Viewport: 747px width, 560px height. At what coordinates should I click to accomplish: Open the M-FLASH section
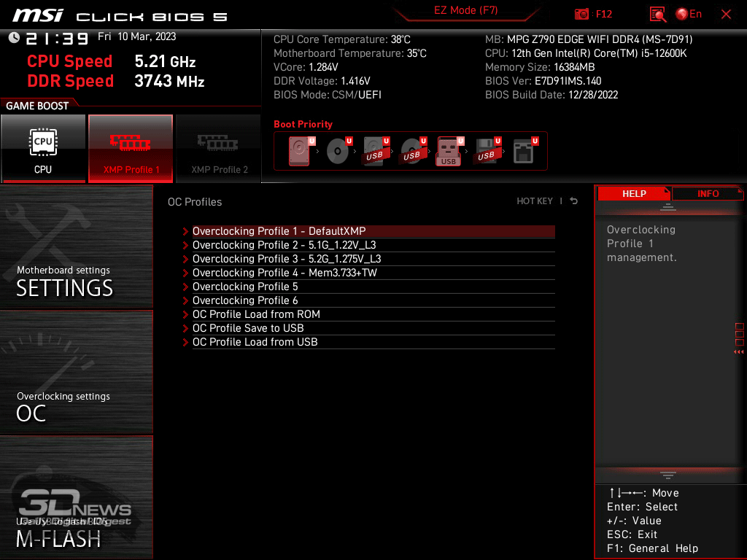(76, 497)
